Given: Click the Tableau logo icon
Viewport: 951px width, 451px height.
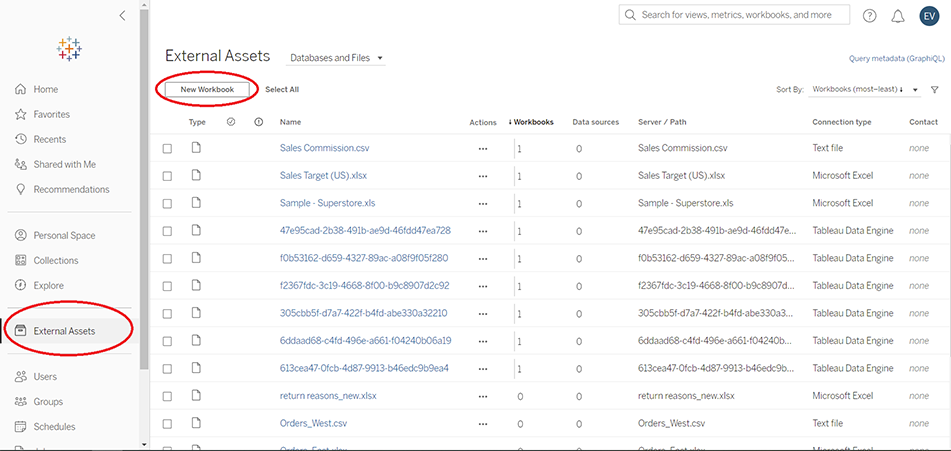Looking at the screenshot, I should (70, 49).
